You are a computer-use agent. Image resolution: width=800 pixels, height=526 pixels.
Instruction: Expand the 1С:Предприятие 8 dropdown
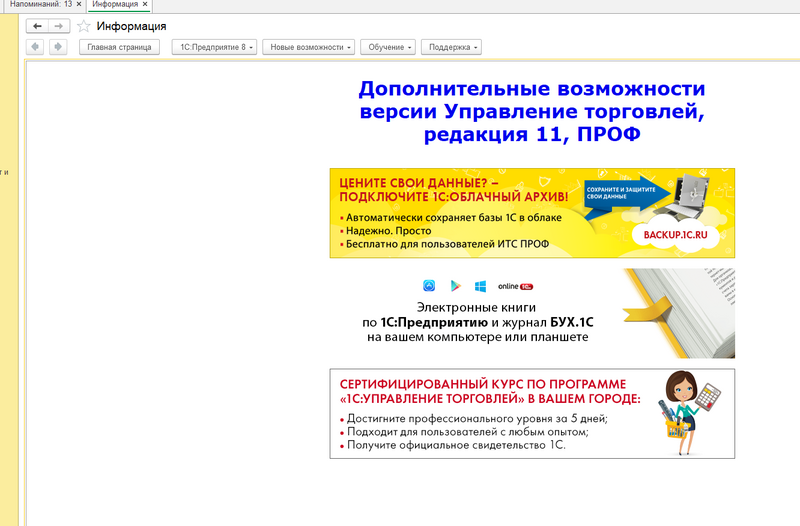click(x=214, y=47)
